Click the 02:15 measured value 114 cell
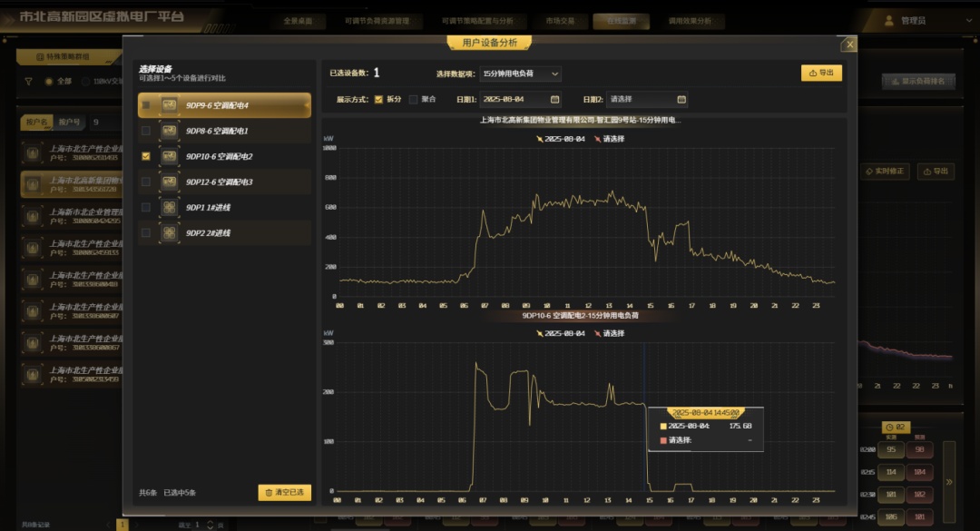This screenshot has width=980, height=531. pos(891,472)
